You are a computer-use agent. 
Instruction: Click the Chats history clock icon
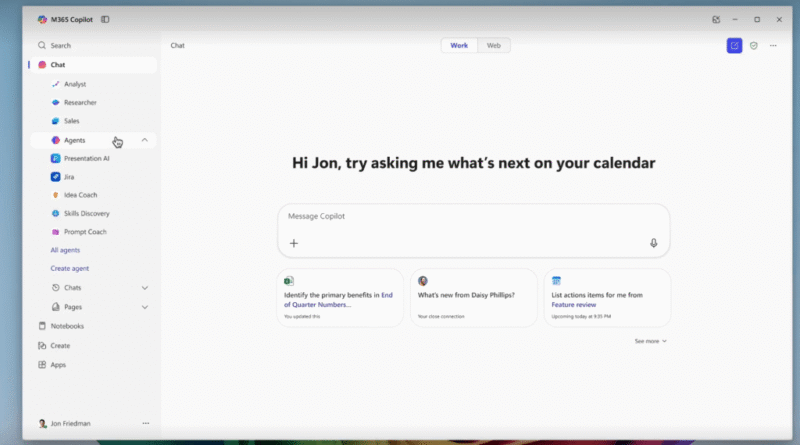(56, 288)
